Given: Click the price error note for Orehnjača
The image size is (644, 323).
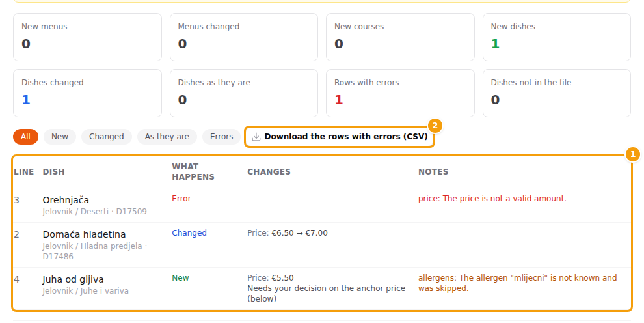Looking at the screenshot, I should coord(492,199).
